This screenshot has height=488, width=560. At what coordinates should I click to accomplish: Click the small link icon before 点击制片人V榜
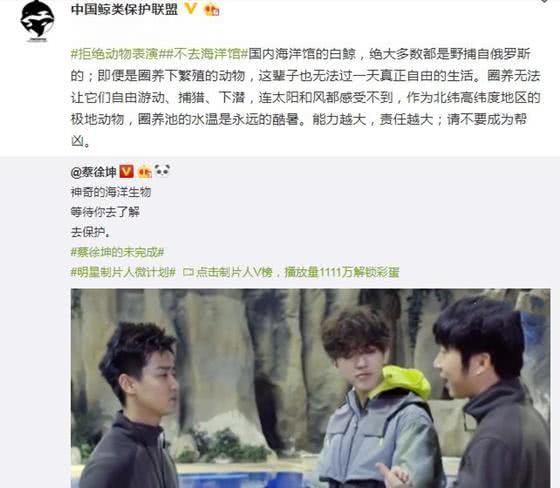pyautogui.click(x=188, y=273)
